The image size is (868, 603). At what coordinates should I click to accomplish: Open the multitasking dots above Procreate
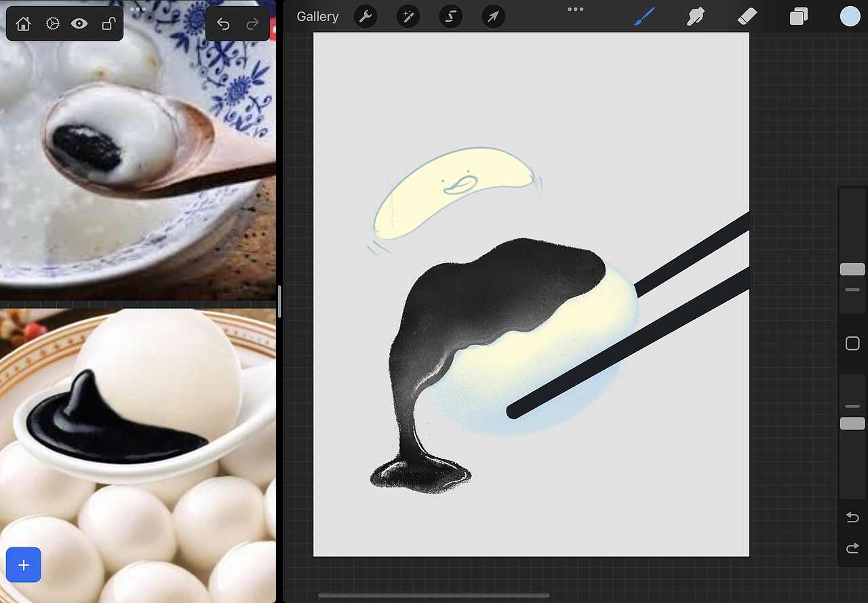575,9
